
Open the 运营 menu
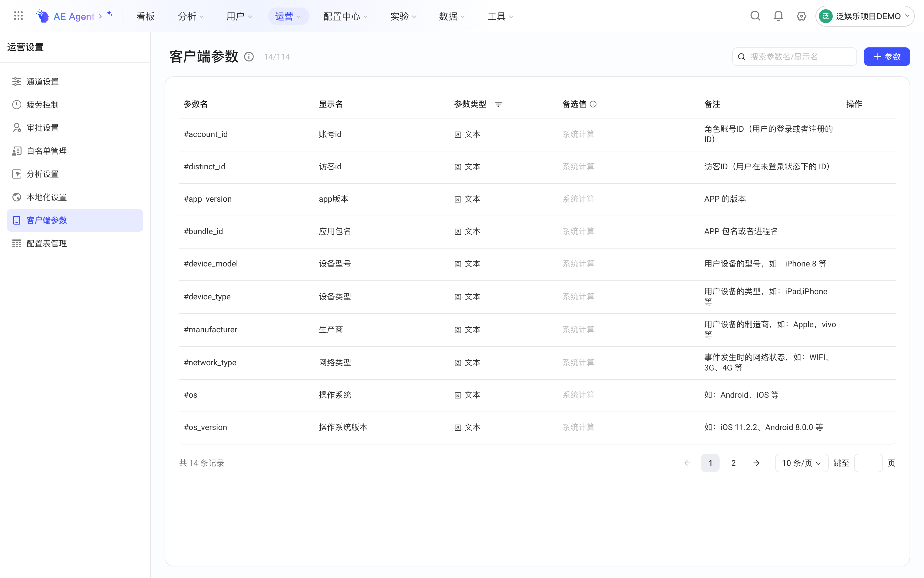288,16
